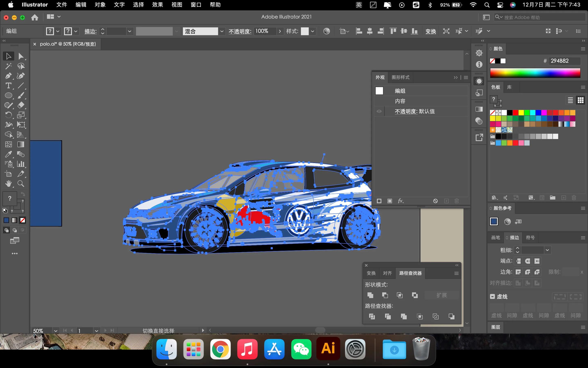Click Minus Front shape mode icon
The height and width of the screenshot is (368, 588).
385,295
